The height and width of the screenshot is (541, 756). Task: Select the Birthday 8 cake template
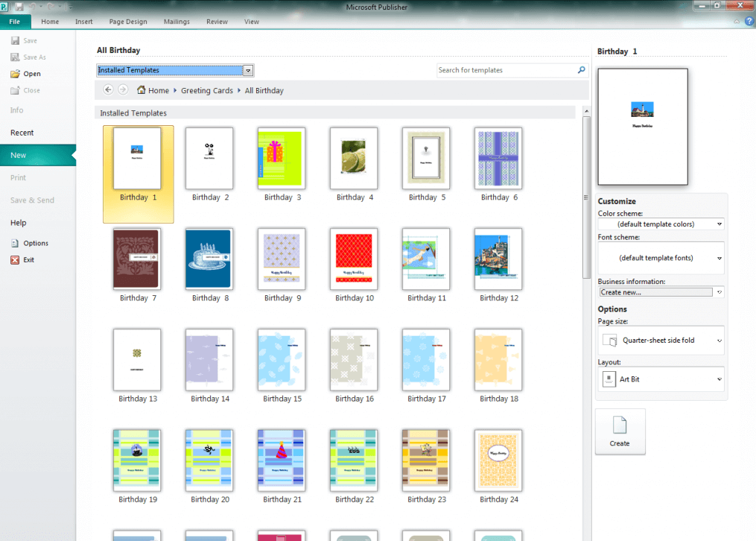(x=209, y=259)
